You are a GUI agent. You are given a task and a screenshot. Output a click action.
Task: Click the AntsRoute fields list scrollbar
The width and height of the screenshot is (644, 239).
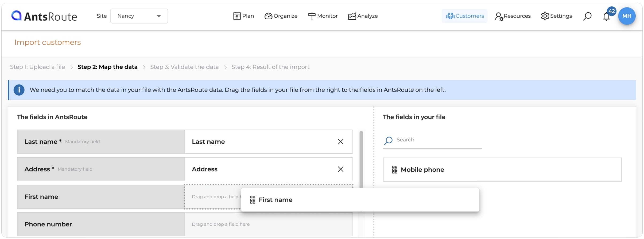[x=361, y=159]
